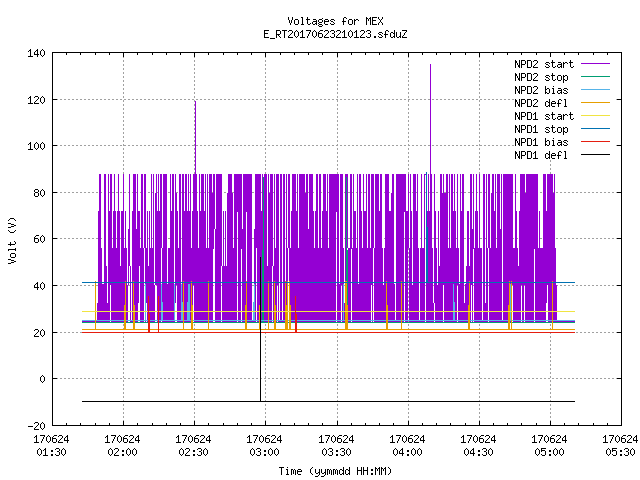Click the x-axis tick label 03:00
Viewport: 640px width, 480px height.
click(264, 452)
